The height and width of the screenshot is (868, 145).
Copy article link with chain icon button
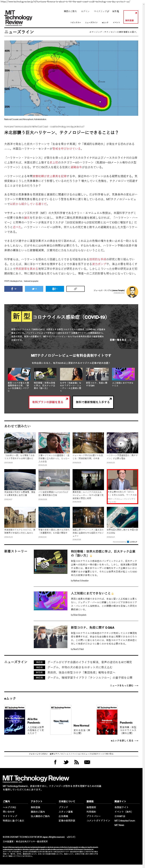coord(75,289)
